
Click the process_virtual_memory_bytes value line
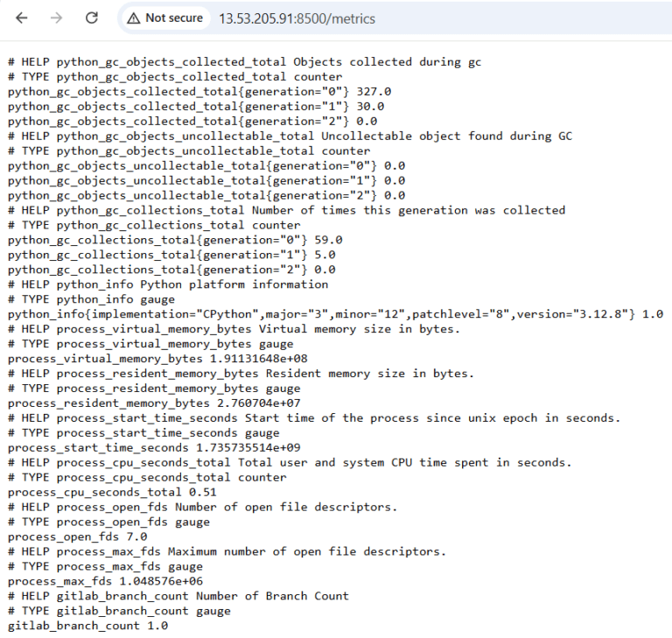click(x=157, y=359)
